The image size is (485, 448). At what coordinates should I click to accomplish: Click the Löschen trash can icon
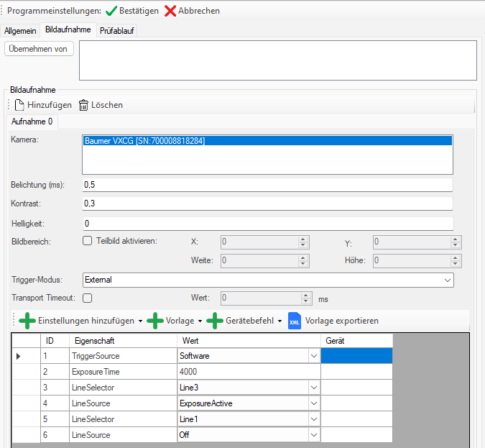tap(83, 105)
